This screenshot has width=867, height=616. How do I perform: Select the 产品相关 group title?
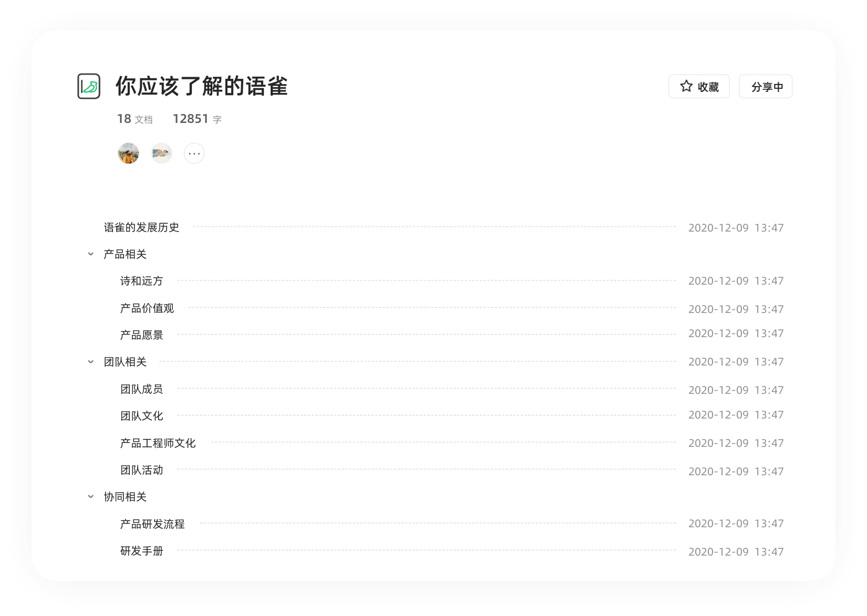point(125,254)
